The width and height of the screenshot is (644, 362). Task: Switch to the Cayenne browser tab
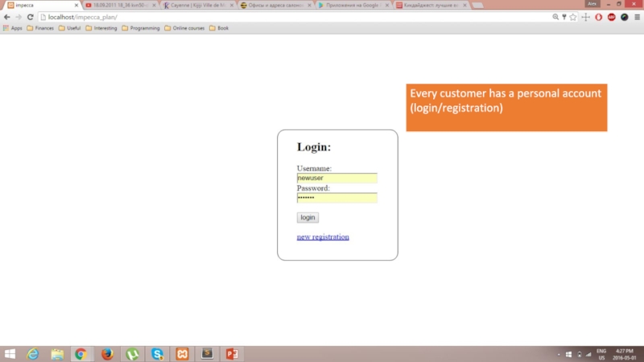pyautogui.click(x=194, y=5)
